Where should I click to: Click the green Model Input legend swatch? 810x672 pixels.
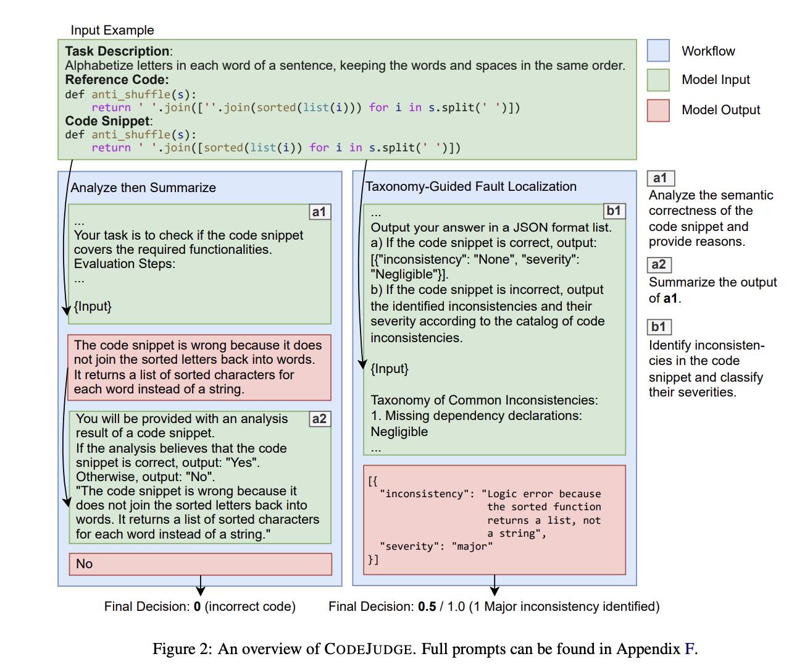pos(658,80)
